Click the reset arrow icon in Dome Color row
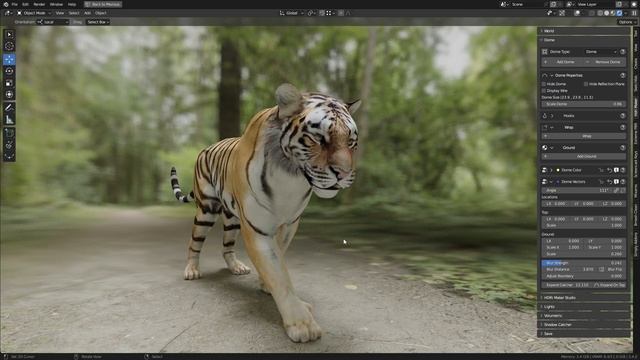This screenshot has width=640, height=360. pyautogui.click(x=609, y=170)
